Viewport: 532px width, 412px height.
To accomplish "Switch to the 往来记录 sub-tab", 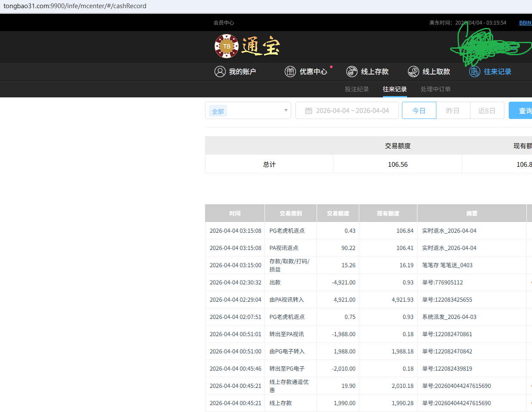I will 395,89.
